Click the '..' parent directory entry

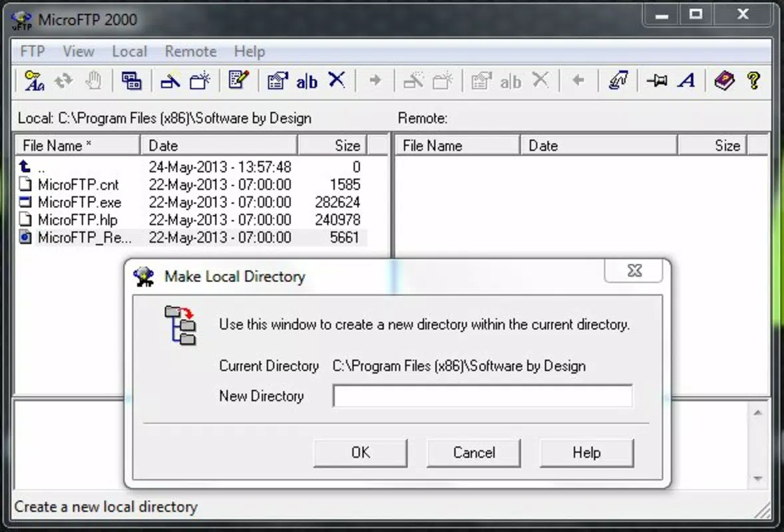41,169
